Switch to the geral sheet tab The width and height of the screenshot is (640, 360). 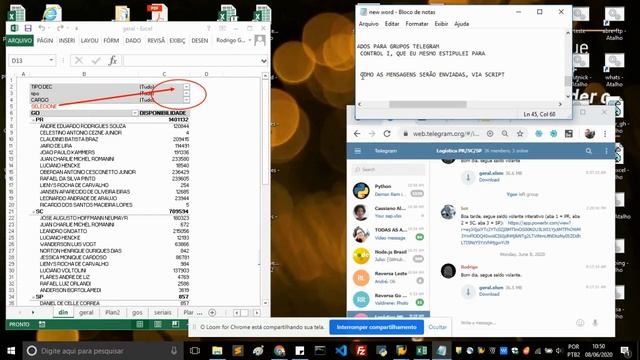(x=86, y=313)
